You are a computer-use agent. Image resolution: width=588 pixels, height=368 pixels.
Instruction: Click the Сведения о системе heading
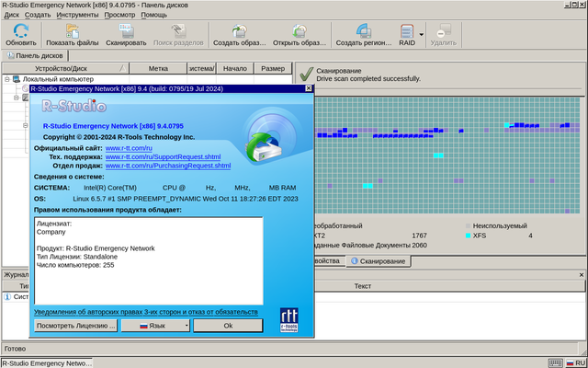click(69, 177)
